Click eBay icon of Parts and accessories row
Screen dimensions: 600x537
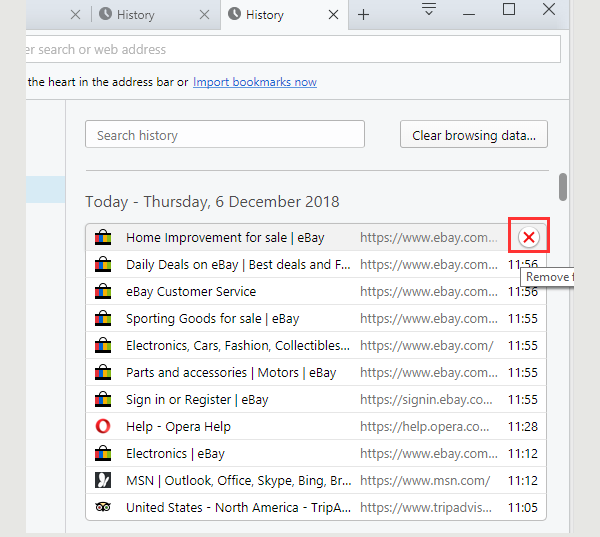[103, 372]
